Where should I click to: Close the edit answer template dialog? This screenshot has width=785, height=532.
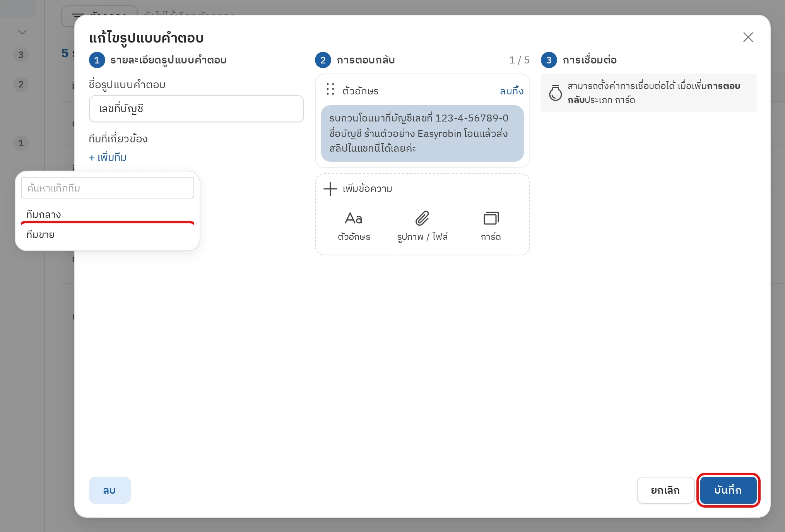click(x=748, y=37)
